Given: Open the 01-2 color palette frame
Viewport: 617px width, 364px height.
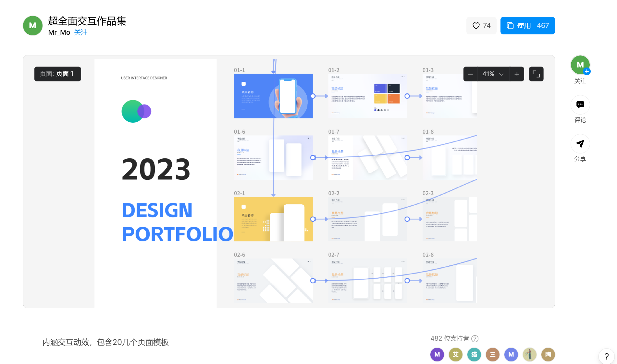Looking at the screenshot, I should point(367,96).
